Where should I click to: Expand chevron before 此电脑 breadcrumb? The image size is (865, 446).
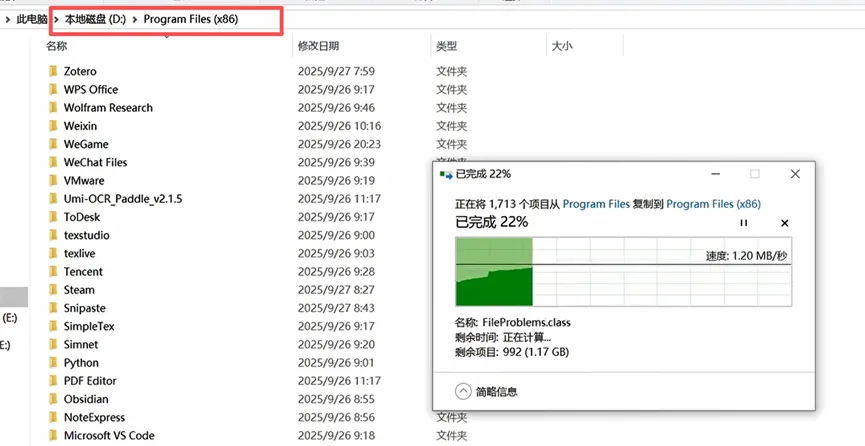(x=7, y=20)
